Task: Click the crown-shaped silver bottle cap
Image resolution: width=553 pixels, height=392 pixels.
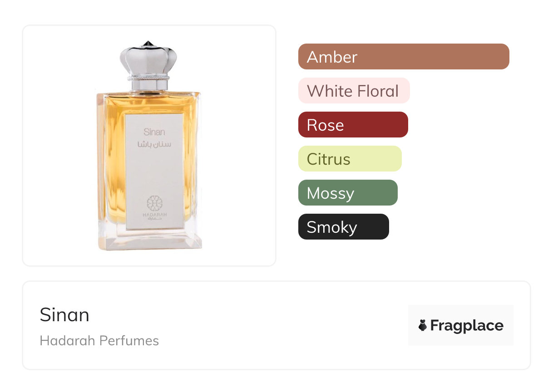Action: [x=148, y=58]
